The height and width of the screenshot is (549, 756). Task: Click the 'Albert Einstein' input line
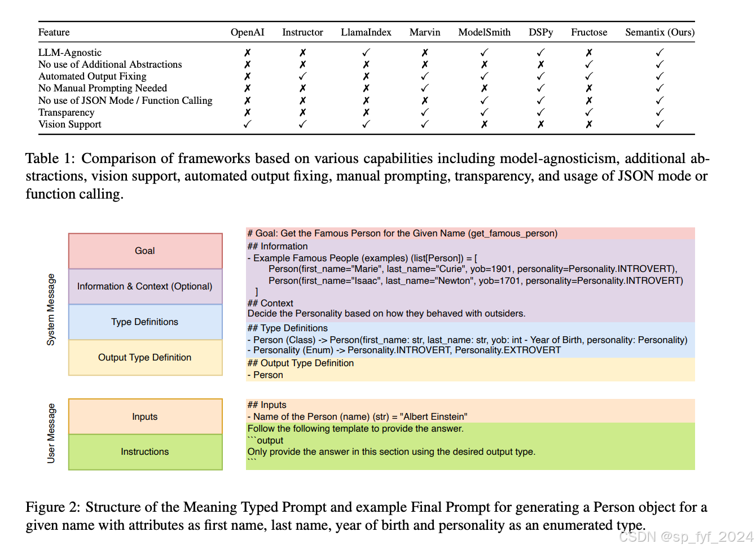(x=357, y=417)
